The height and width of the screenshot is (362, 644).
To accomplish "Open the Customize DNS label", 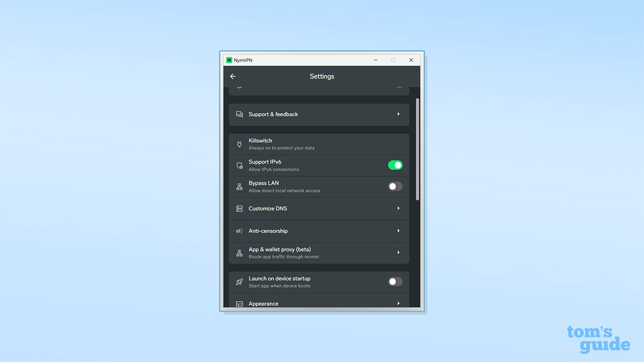I will (x=268, y=209).
